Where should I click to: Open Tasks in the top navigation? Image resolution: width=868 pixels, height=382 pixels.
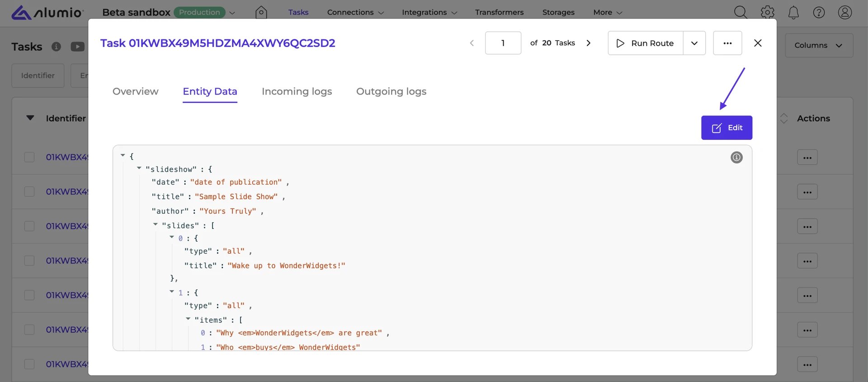pos(298,12)
